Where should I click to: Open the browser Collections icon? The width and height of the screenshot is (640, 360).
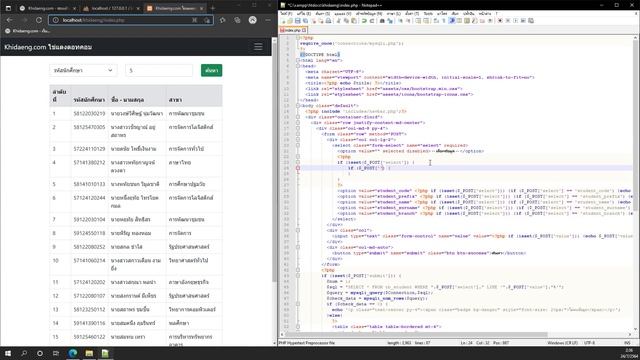point(237,20)
